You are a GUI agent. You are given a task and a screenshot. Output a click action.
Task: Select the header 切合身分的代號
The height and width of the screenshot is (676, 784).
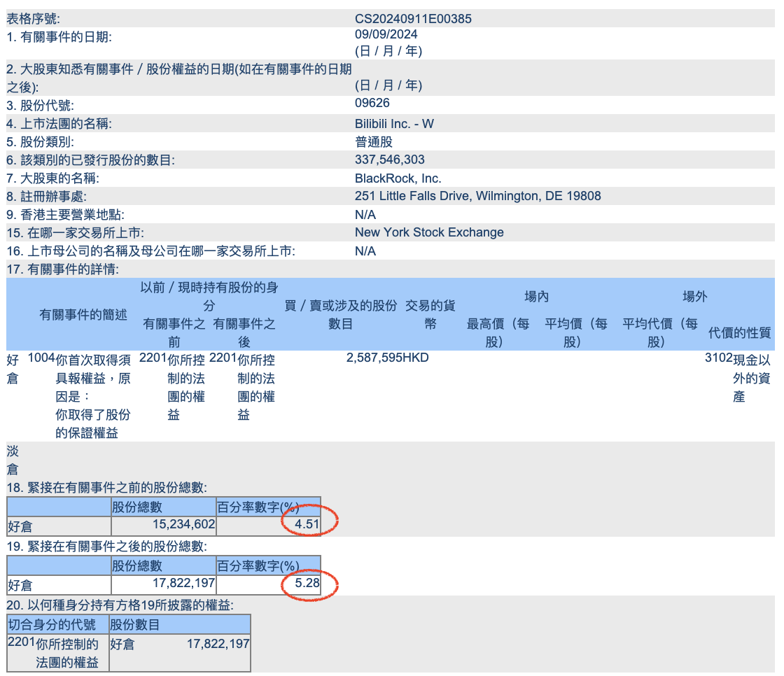[52, 624]
